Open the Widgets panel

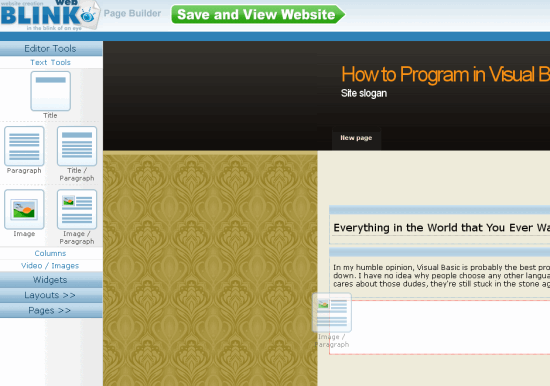pos(51,280)
